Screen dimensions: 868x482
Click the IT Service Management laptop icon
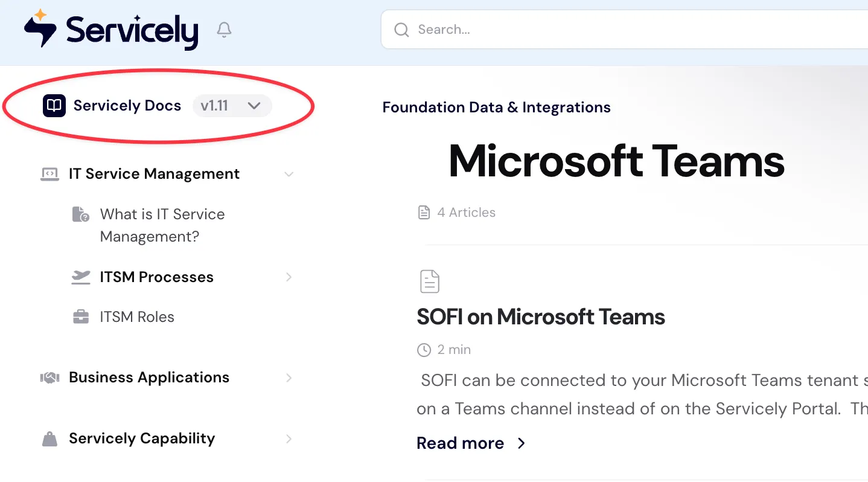[x=49, y=174]
